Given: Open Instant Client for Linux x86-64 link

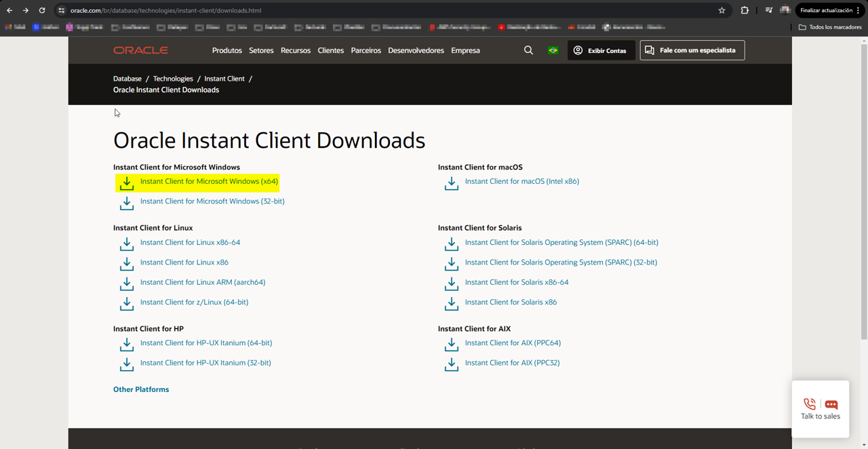Looking at the screenshot, I should point(190,242).
